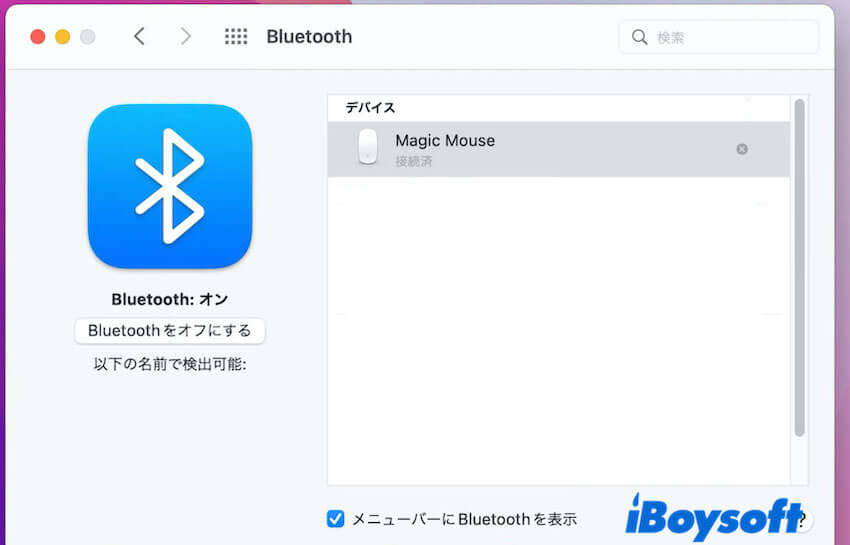850x545 pixels.
Task: Focus the 検索 search field
Action: 719,37
